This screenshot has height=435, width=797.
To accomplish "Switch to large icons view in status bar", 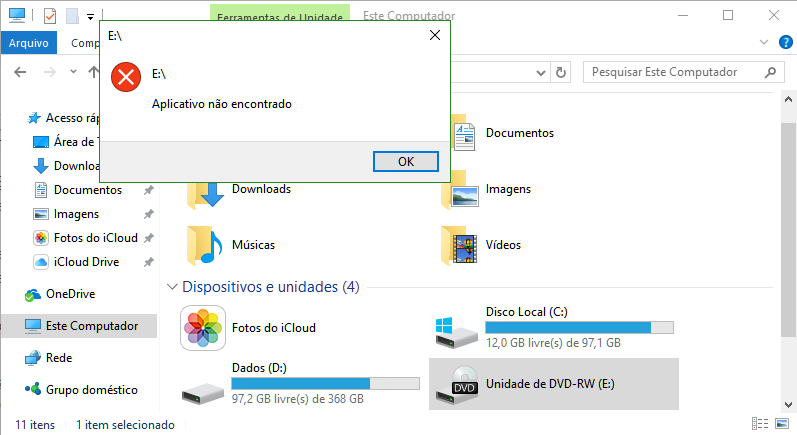I will tap(782, 423).
